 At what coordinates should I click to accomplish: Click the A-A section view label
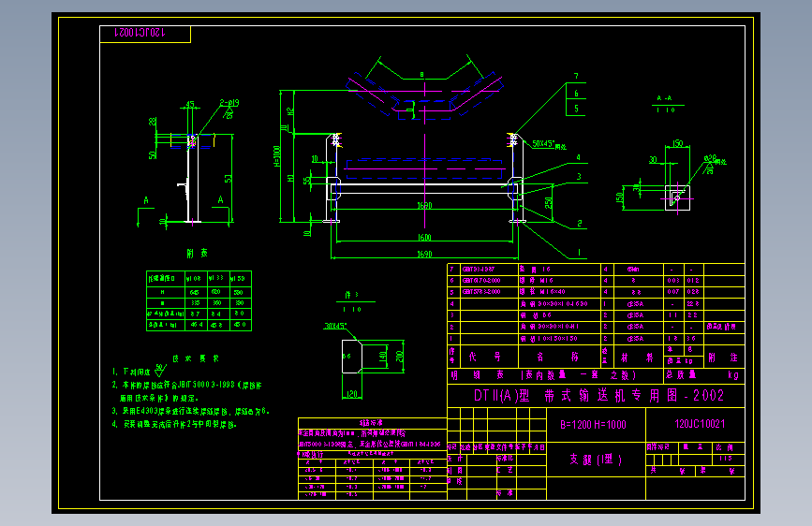tap(664, 98)
